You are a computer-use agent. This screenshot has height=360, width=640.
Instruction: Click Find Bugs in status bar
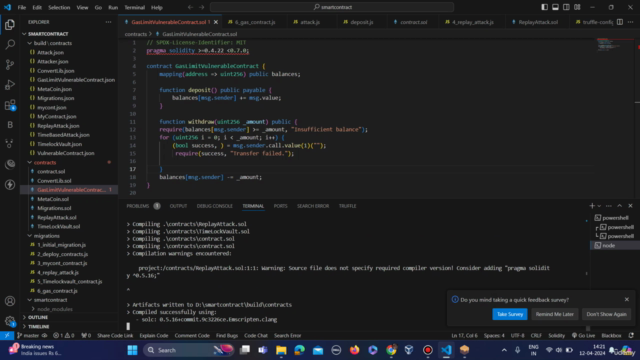tap(227, 336)
